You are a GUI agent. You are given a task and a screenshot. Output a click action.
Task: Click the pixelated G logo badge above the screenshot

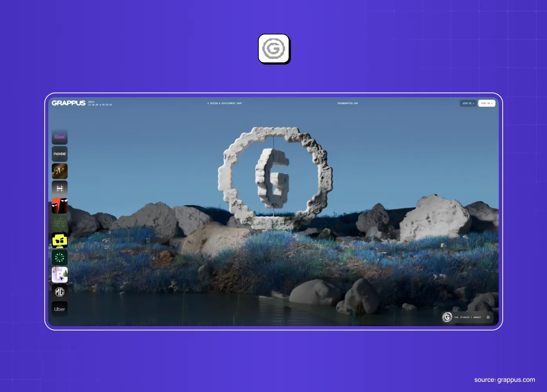click(x=274, y=49)
